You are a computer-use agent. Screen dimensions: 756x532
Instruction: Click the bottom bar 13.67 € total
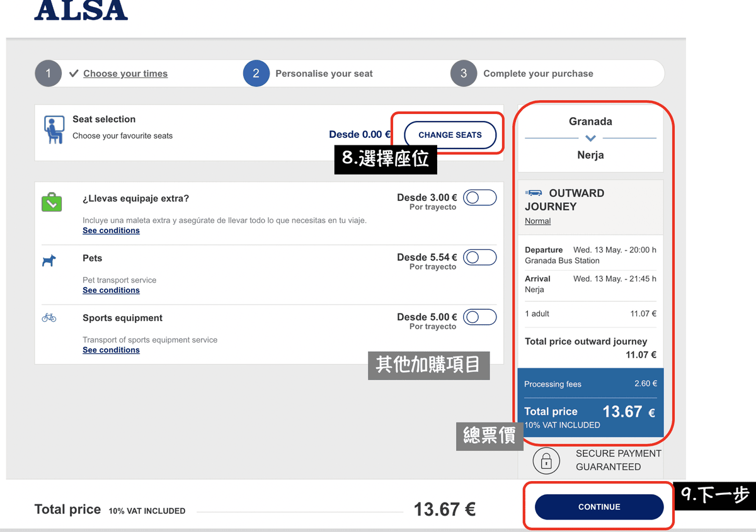click(x=444, y=509)
